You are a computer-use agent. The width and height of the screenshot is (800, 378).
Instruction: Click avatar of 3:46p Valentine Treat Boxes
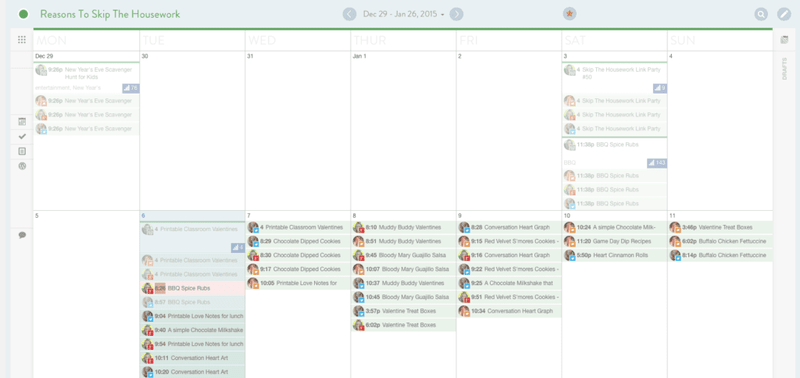pos(676,228)
